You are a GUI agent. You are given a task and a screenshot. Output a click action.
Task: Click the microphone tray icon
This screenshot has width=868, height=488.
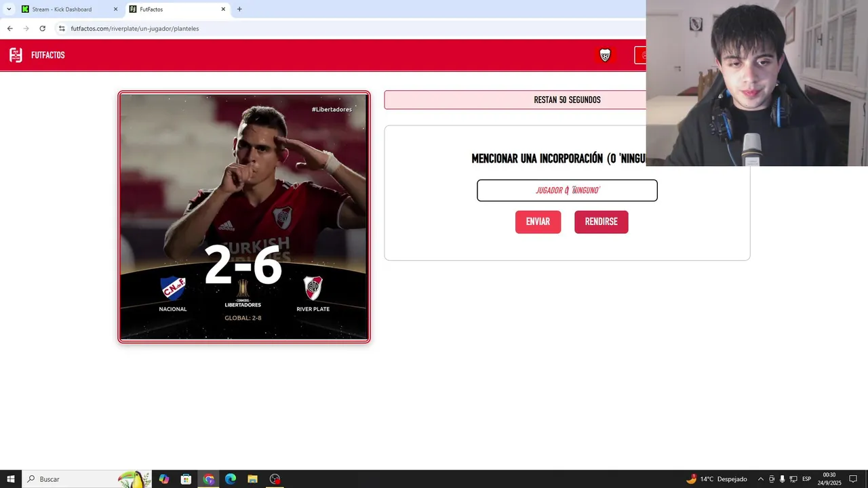[x=783, y=479]
